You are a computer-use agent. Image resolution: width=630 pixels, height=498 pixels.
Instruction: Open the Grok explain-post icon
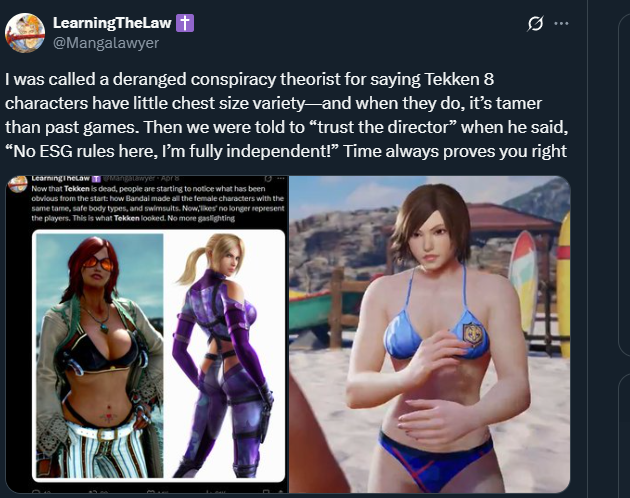(x=535, y=23)
